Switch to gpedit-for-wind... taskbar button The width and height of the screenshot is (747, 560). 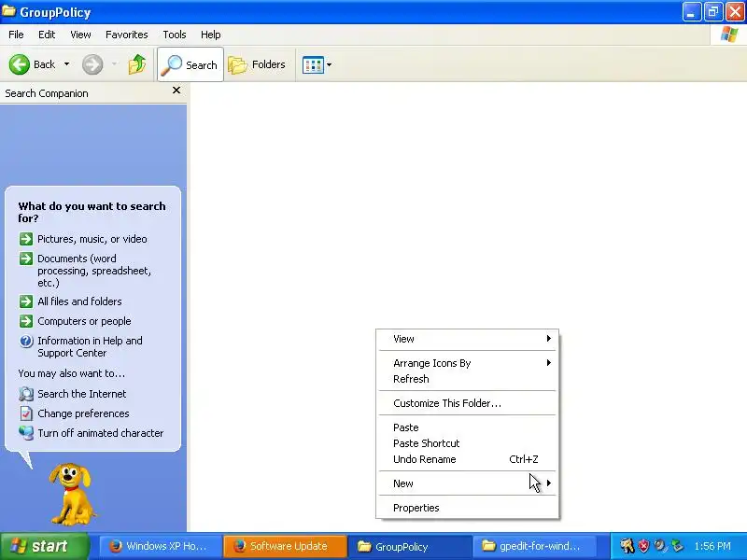(x=534, y=546)
